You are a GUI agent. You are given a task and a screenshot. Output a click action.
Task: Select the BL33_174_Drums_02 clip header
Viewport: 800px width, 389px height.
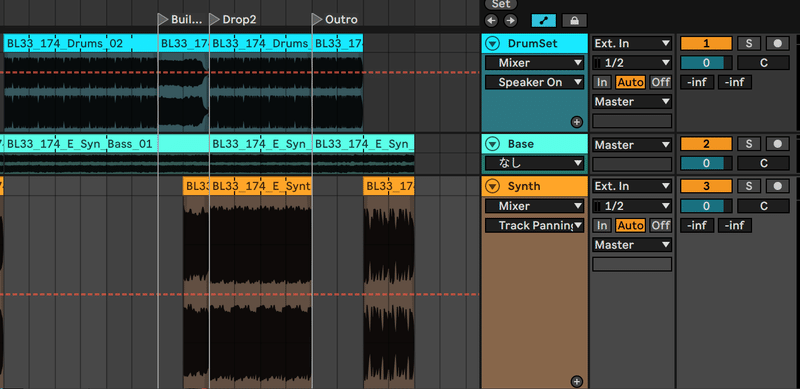81,44
